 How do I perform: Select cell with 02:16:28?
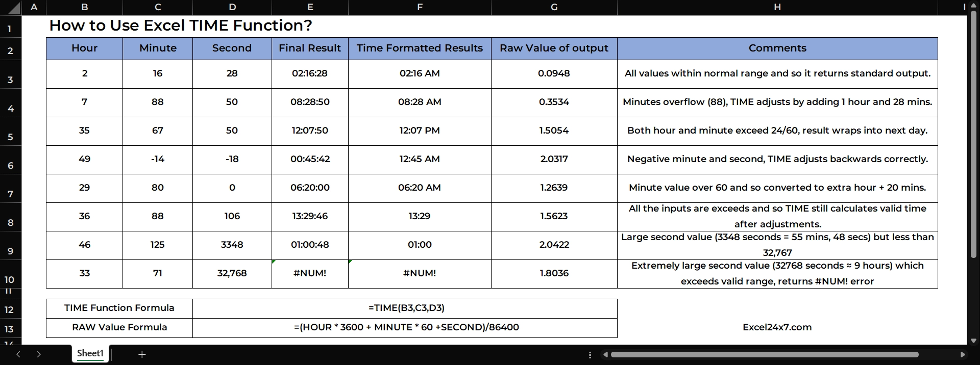coord(310,74)
